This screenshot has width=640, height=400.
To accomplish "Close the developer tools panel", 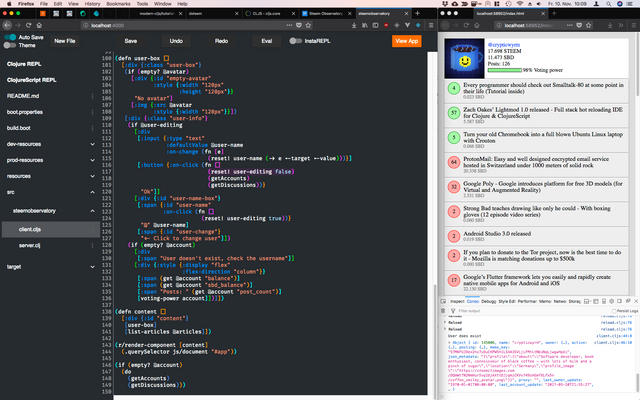I will [636, 301].
